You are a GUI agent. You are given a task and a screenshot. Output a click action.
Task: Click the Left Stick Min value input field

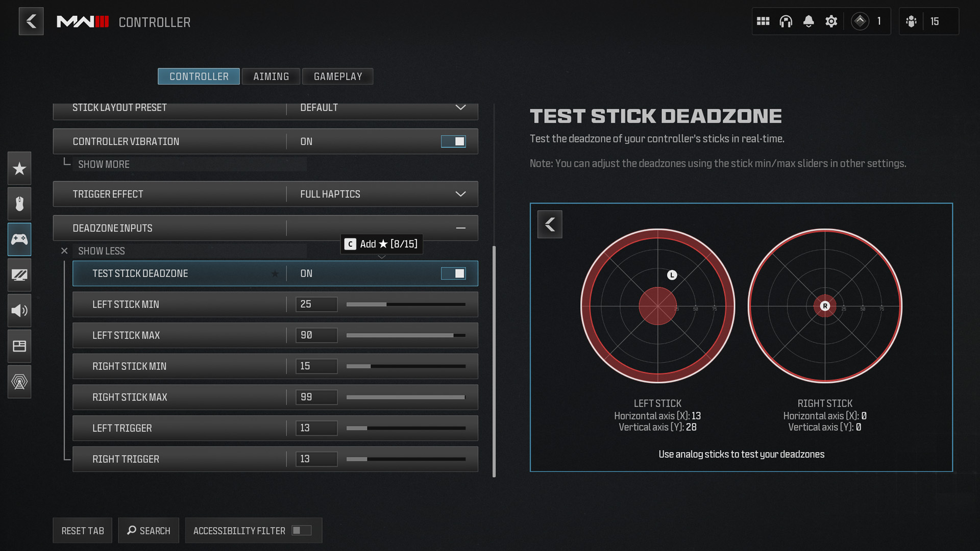pos(315,304)
